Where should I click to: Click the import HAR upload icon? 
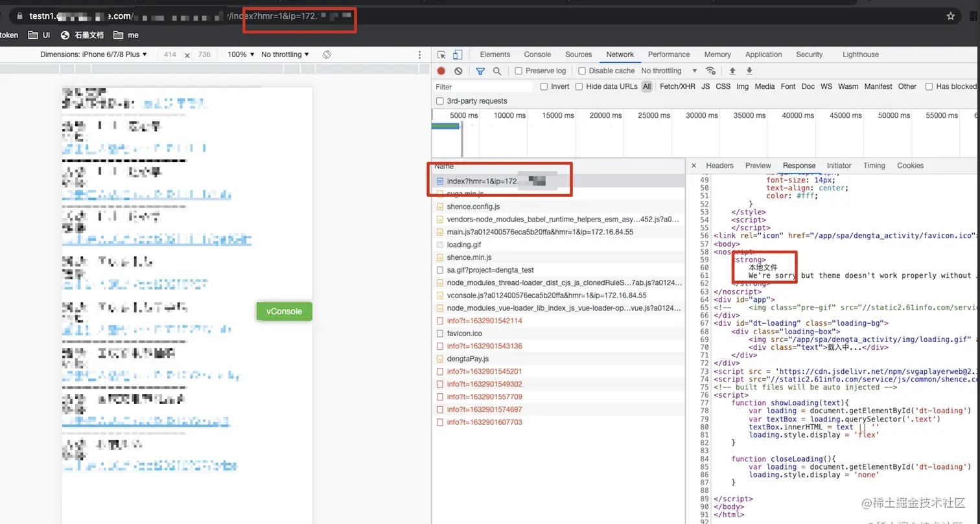[732, 71]
